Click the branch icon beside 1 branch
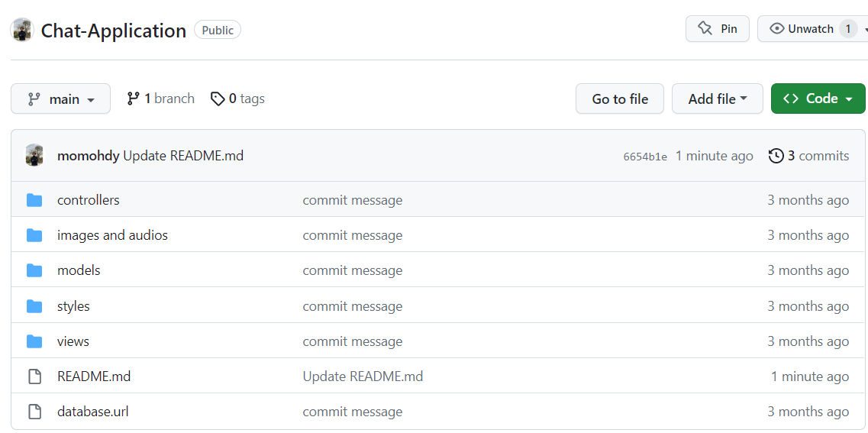This screenshot has width=868, height=433. (134, 99)
